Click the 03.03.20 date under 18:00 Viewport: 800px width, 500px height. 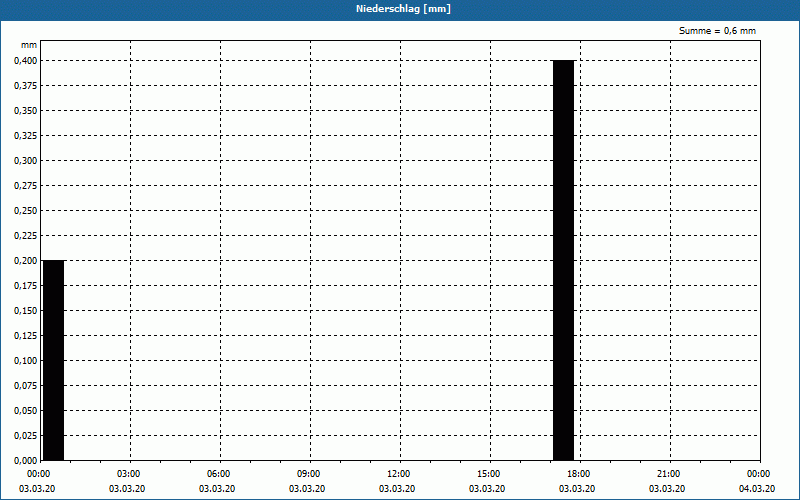[x=577, y=489]
